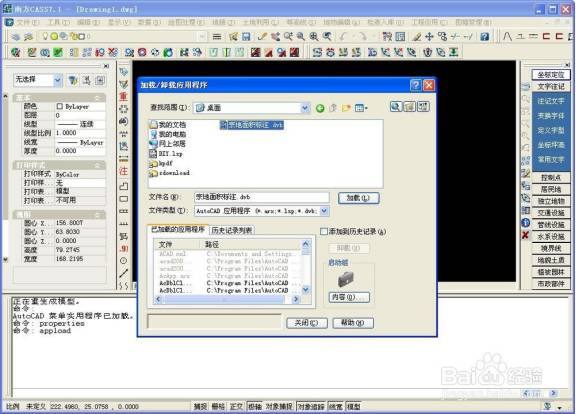Open the 工具 menu

(x=58, y=22)
